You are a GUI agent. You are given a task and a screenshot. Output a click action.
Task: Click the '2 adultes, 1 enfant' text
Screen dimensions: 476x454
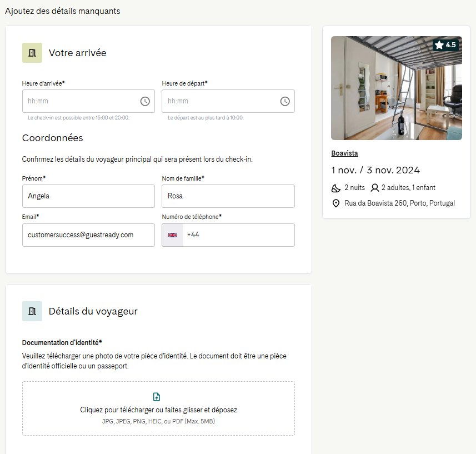(x=408, y=188)
